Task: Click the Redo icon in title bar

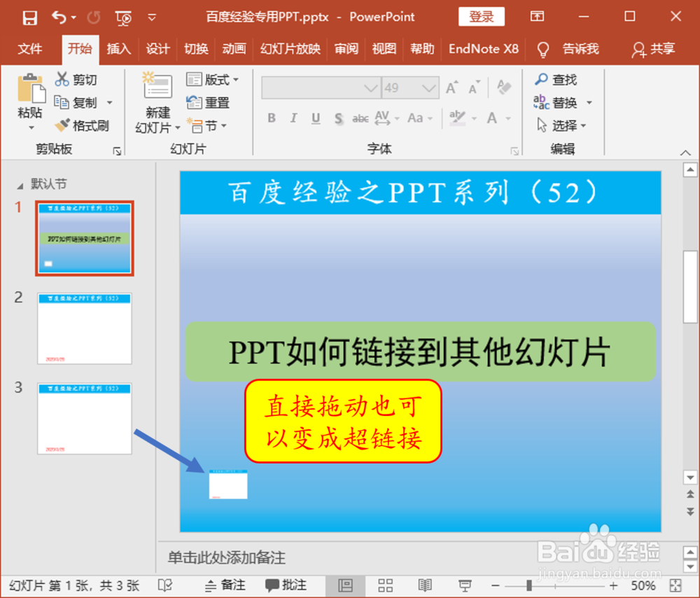Action: pos(94,18)
